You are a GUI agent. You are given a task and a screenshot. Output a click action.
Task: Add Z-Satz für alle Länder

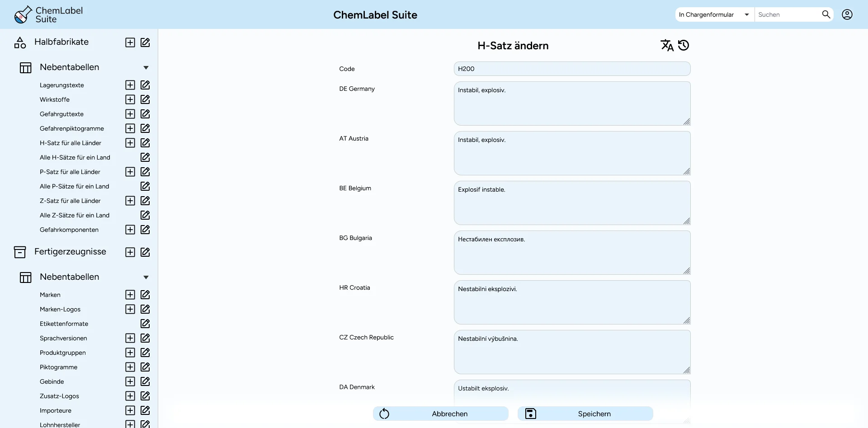coord(130,201)
